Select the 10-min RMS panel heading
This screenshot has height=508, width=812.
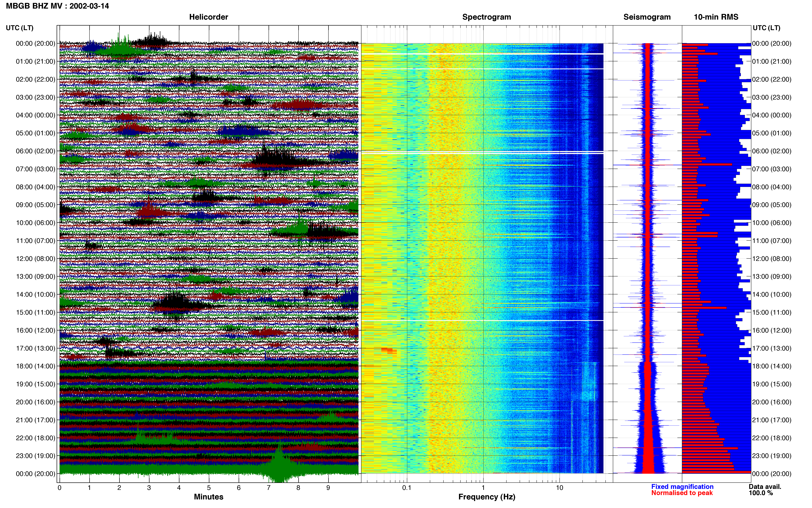pyautogui.click(x=716, y=17)
